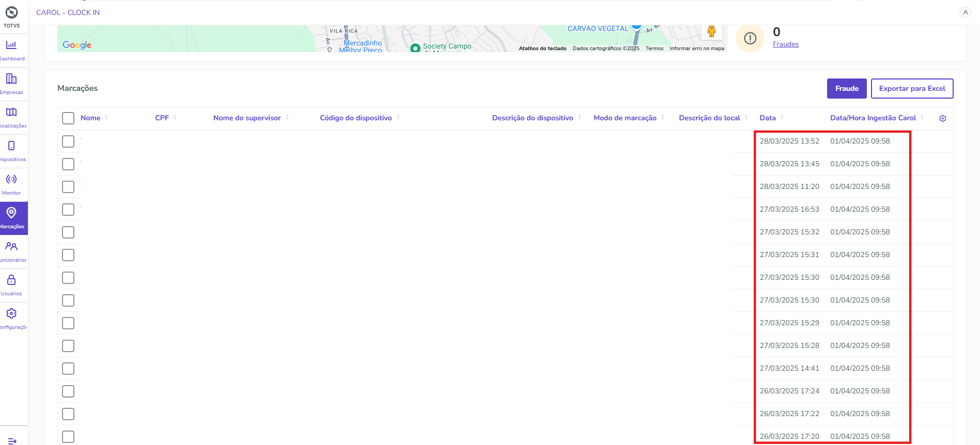Export the table with Exportar para Excel
This screenshot has width=980, height=445.
[x=912, y=88]
